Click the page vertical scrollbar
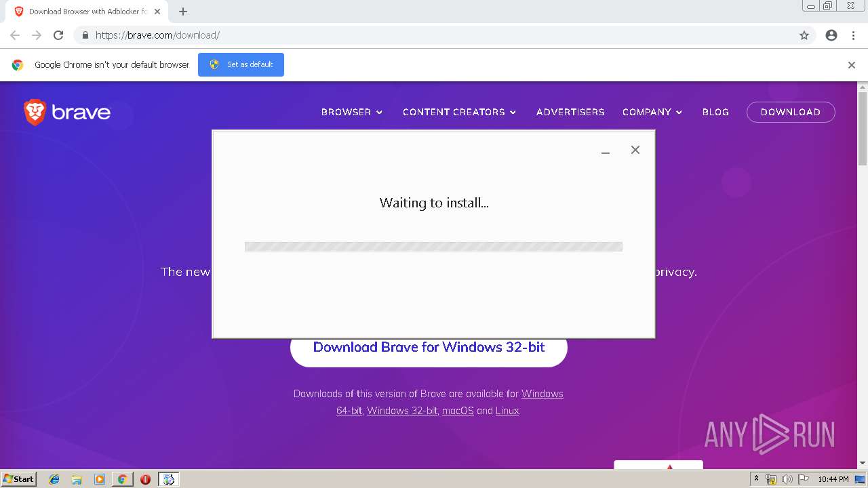 point(863,129)
